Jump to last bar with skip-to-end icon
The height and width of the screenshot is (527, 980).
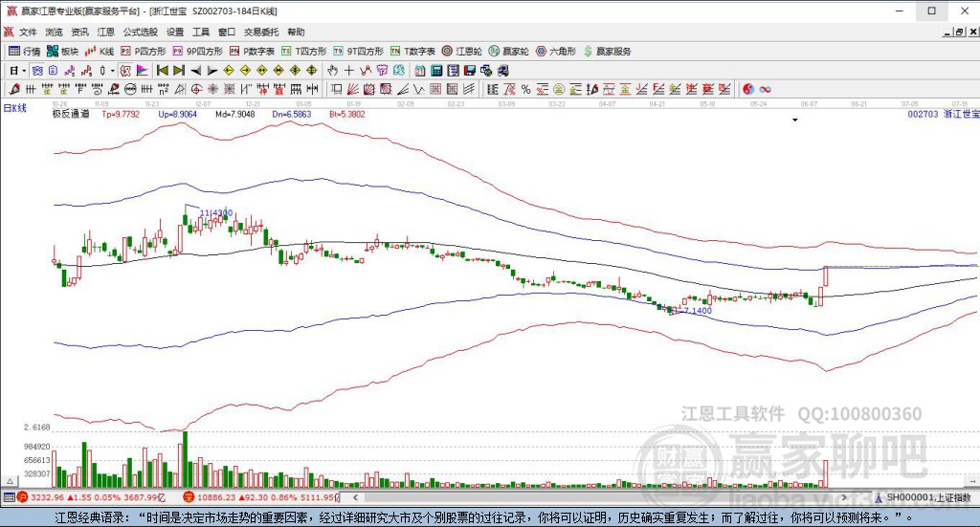click(179, 71)
